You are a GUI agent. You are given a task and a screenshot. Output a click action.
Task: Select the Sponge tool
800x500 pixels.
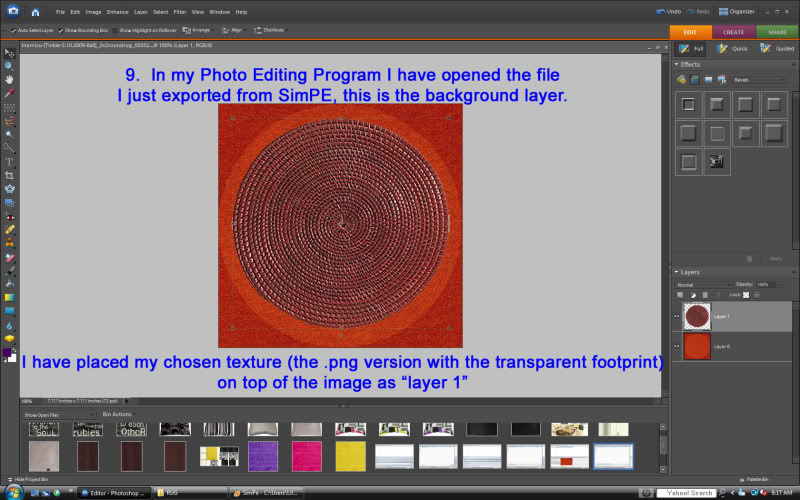coord(9,338)
